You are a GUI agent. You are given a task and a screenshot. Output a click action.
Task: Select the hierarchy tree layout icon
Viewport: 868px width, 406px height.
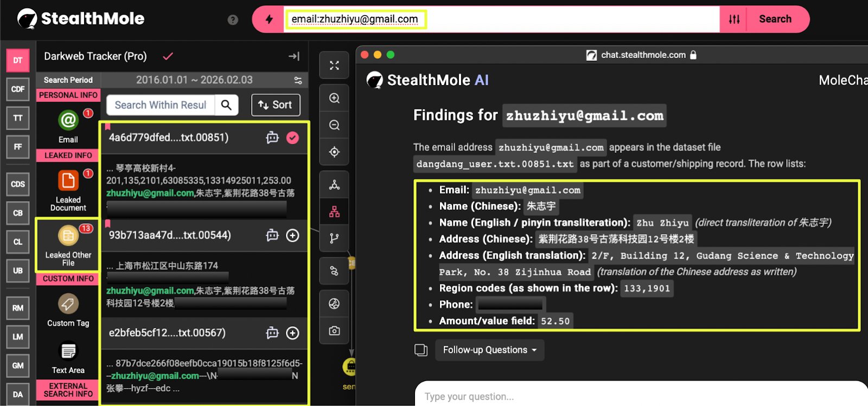(x=334, y=212)
